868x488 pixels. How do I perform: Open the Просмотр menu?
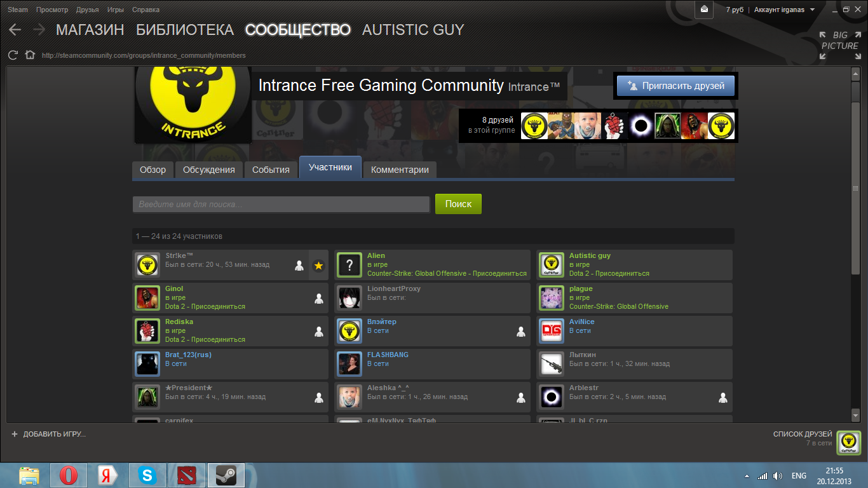(x=52, y=10)
